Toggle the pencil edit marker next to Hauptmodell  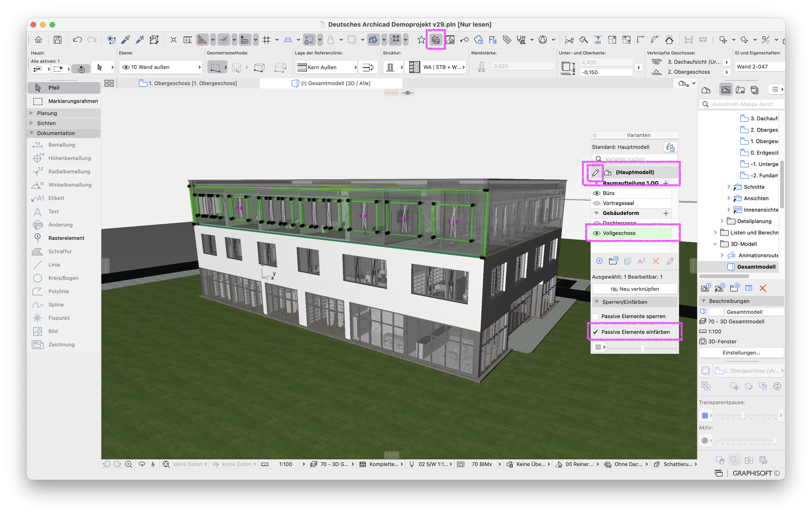tap(596, 173)
